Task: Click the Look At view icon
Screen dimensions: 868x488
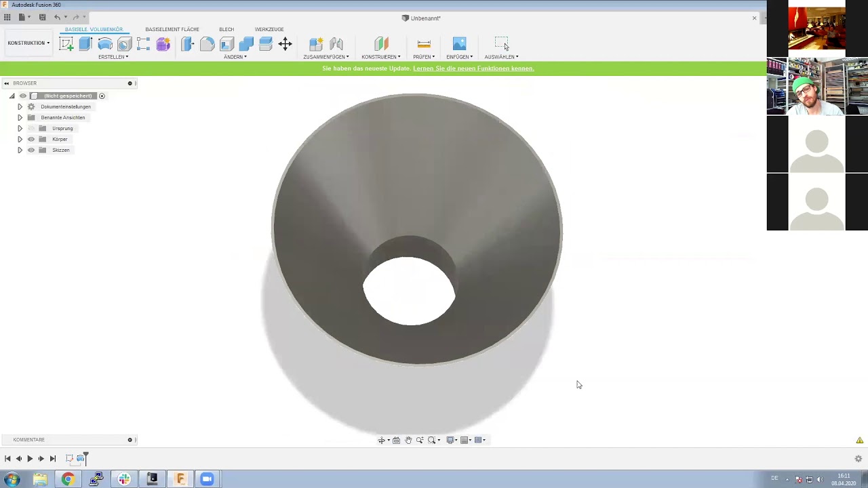Action: (397, 440)
